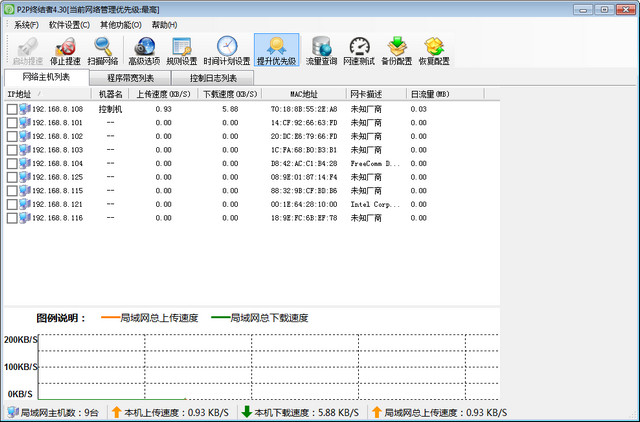640x422 pixels.
Task: Click the 恢复配置 restore icon
Action: pyautogui.click(x=434, y=50)
